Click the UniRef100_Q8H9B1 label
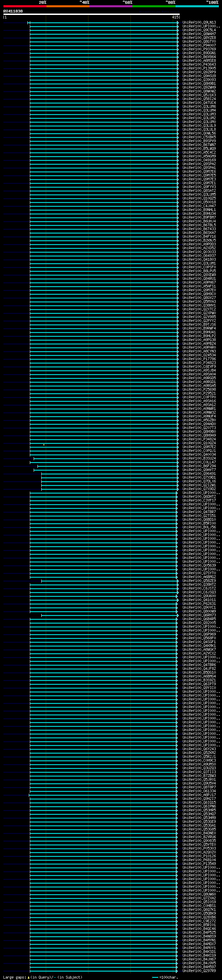 point(199,84)
